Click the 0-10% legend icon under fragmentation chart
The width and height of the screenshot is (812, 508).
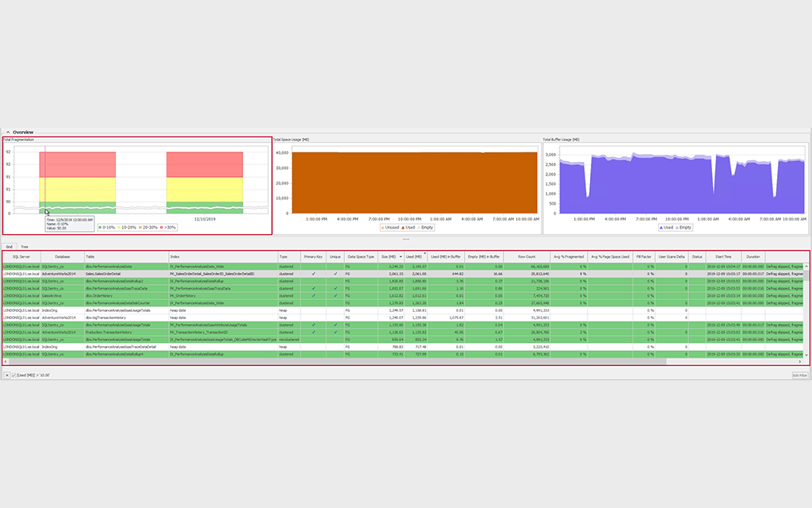pos(101,228)
